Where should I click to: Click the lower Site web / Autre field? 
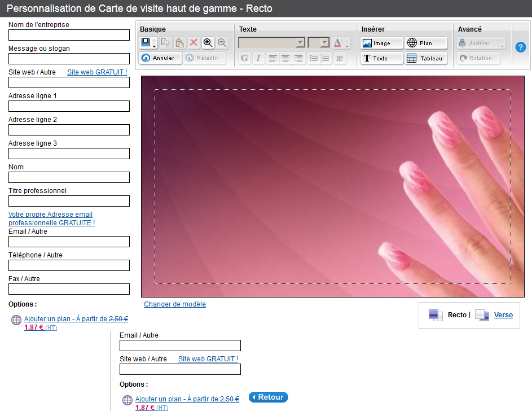click(x=180, y=369)
